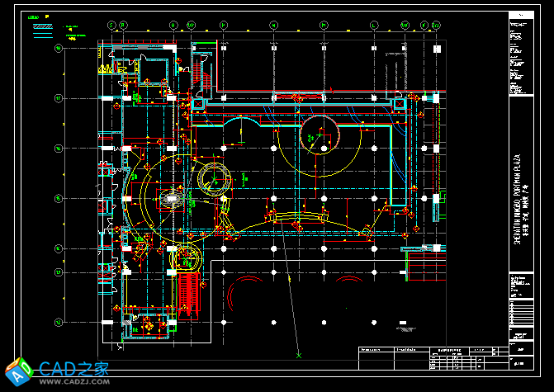Click the CAD之家 cube logo
This screenshot has width=554, height=392.
(17, 371)
